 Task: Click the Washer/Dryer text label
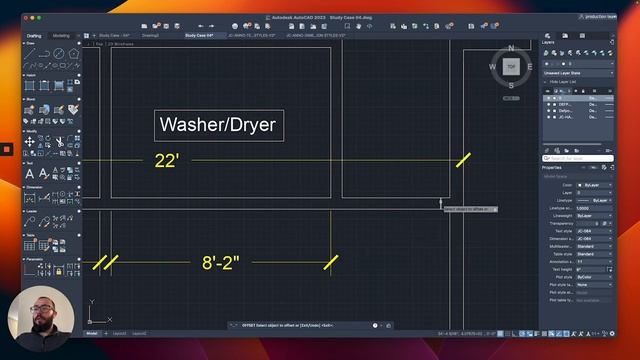tap(218, 124)
